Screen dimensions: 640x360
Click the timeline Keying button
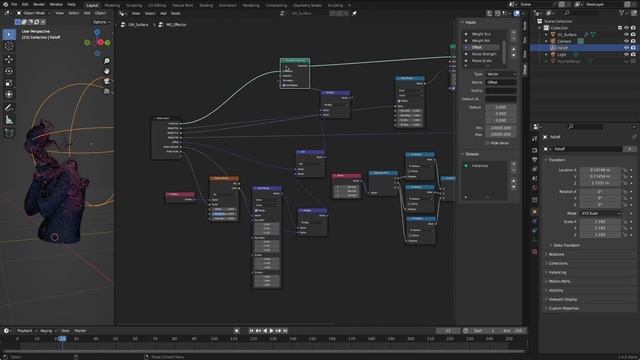coord(47,331)
